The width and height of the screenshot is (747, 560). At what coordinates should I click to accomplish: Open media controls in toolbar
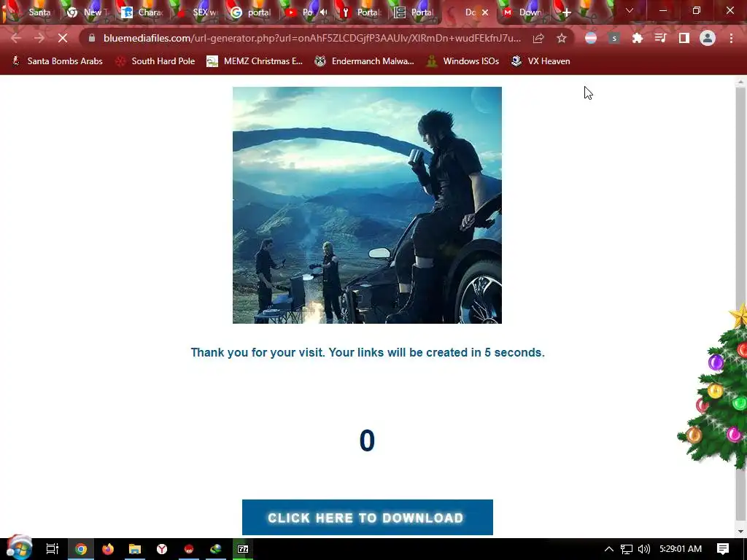pos(661,38)
